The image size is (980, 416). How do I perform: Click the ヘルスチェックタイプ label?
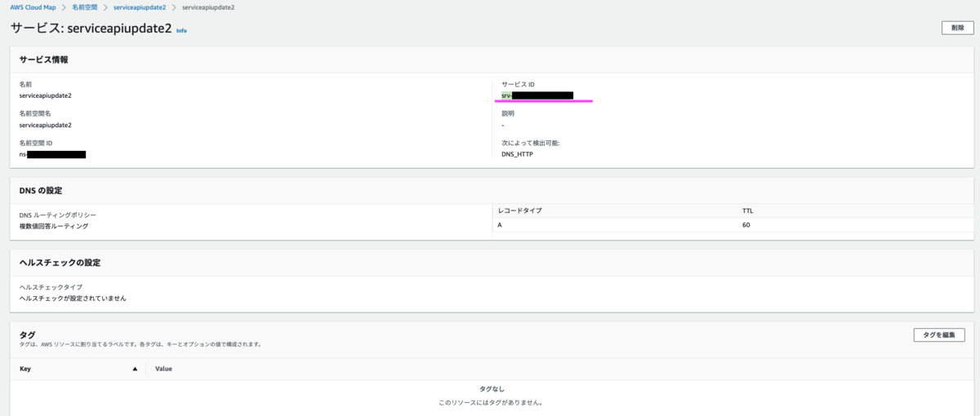tap(51, 287)
